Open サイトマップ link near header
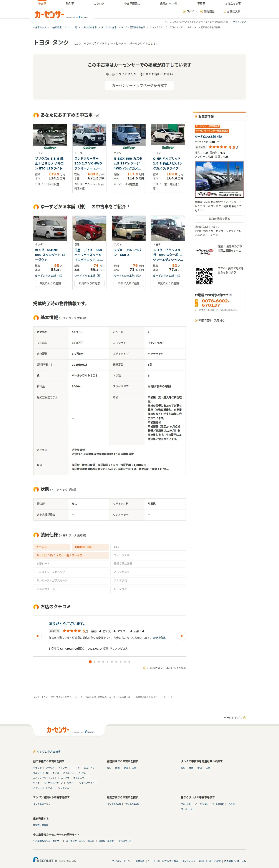The height and width of the screenshot is (868, 279). click(239, 22)
